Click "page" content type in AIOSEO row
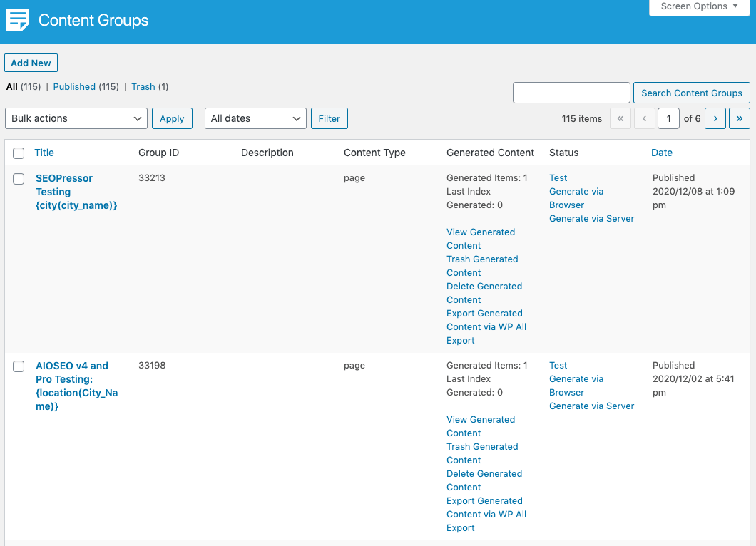The height and width of the screenshot is (546, 756). [x=354, y=365]
